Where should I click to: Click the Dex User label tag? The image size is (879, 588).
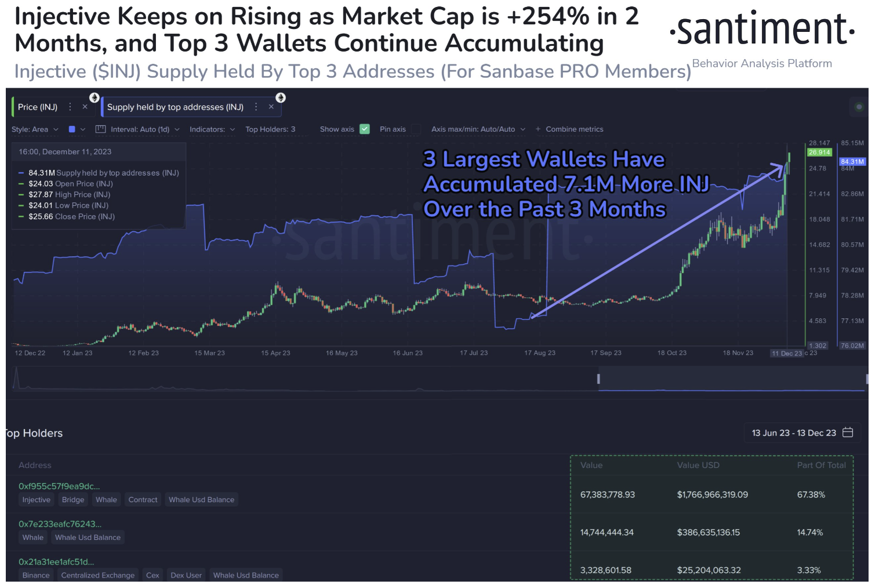click(x=186, y=575)
